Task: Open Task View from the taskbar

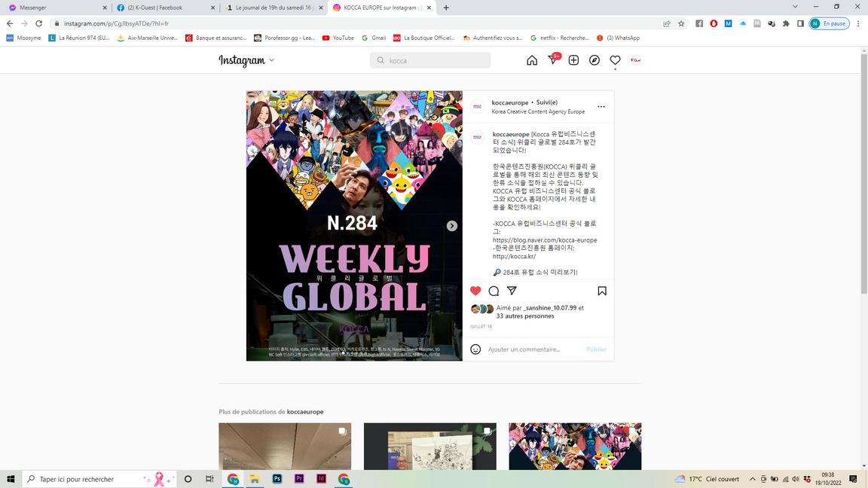Action: click(x=209, y=479)
